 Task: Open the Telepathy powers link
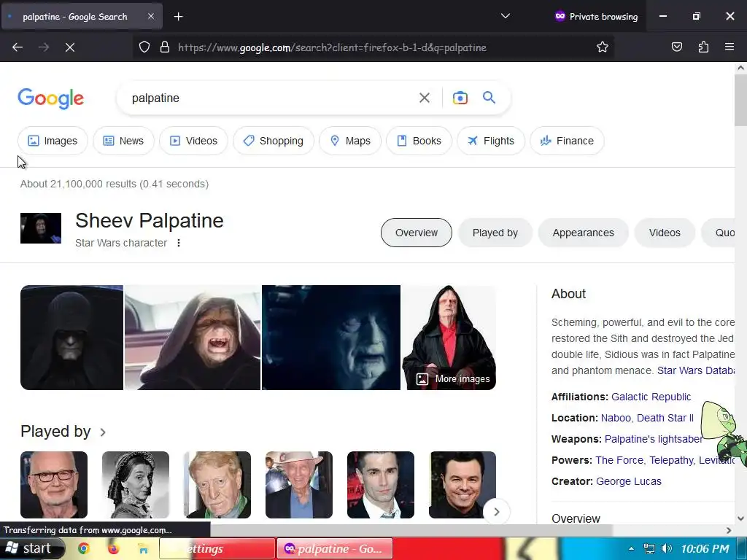tap(671, 460)
